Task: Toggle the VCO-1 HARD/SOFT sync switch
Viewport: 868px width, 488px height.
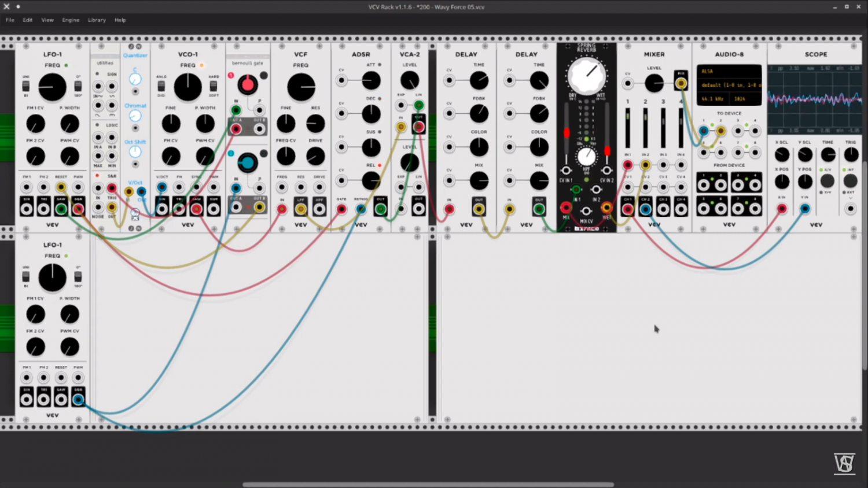Action: pyautogui.click(x=214, y=86)
